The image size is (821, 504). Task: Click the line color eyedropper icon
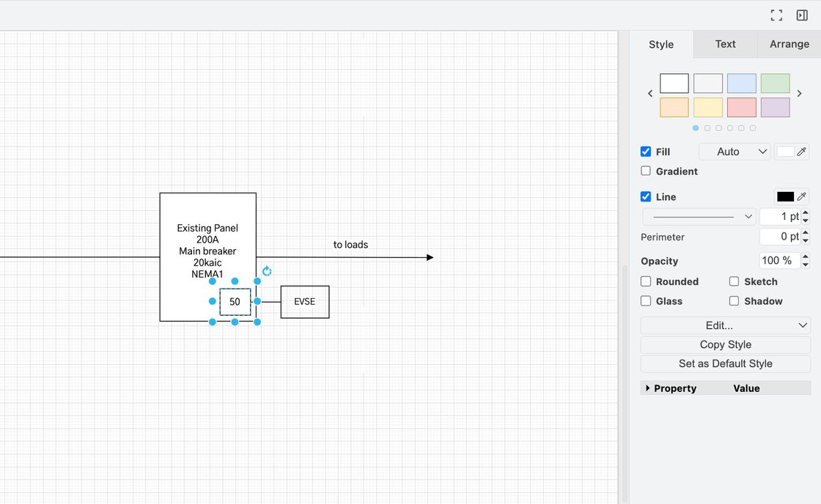coord(802,196)
